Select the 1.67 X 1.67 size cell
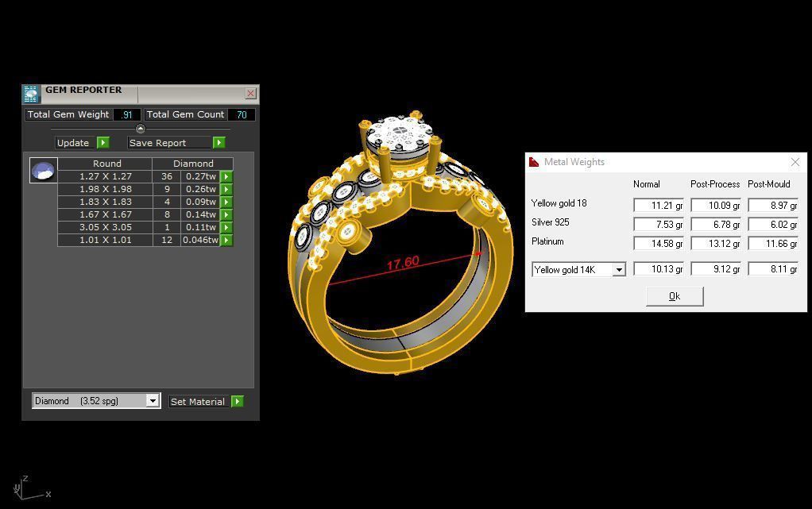Screen dimensions: 812x509 [x=105, y=214]
